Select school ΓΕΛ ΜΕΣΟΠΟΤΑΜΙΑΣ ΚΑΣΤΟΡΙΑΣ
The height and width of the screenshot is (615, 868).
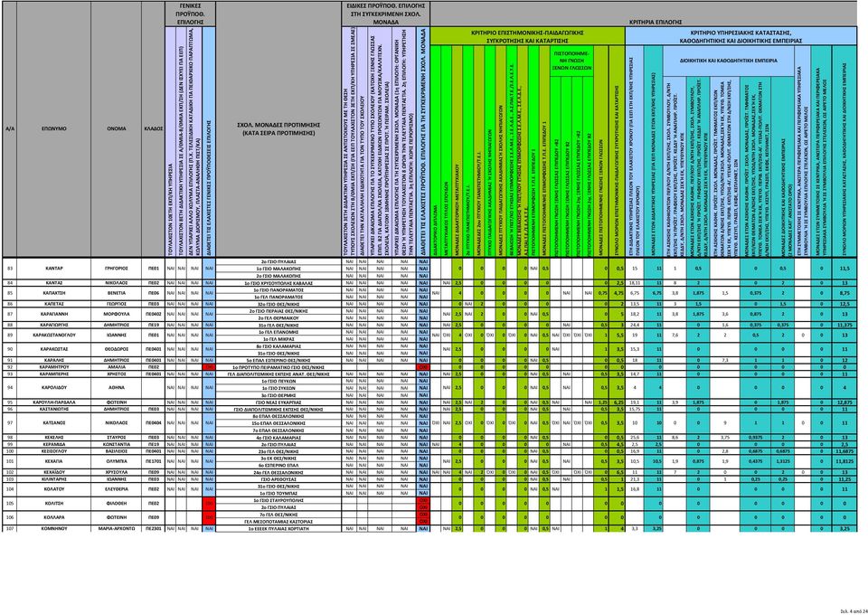[x=278, y=522]
